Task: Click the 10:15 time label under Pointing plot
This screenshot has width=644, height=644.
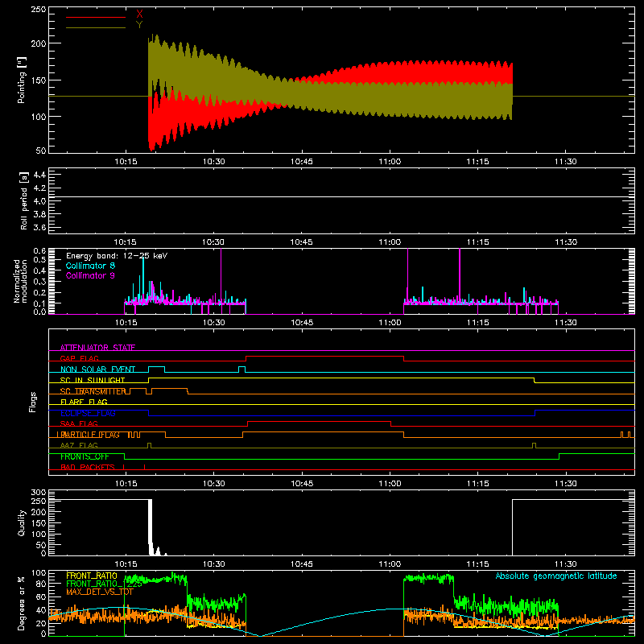Action: click(126, 162)
